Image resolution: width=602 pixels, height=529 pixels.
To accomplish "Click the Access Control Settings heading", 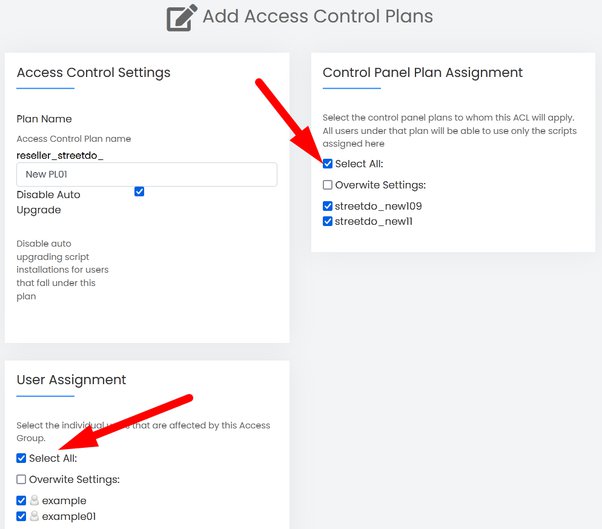I will coord(93,73).
